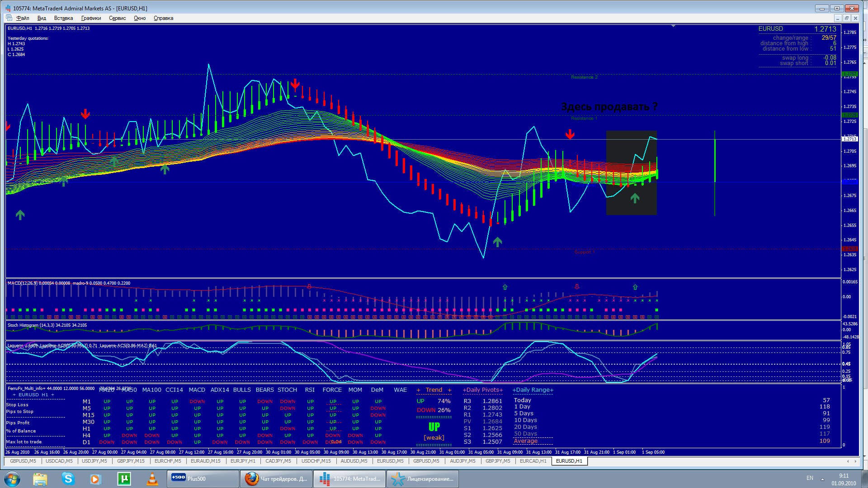The width and height of the screenshot is (868, 488).
Task: Click Windows Start orb button
Action: (12, 479)
